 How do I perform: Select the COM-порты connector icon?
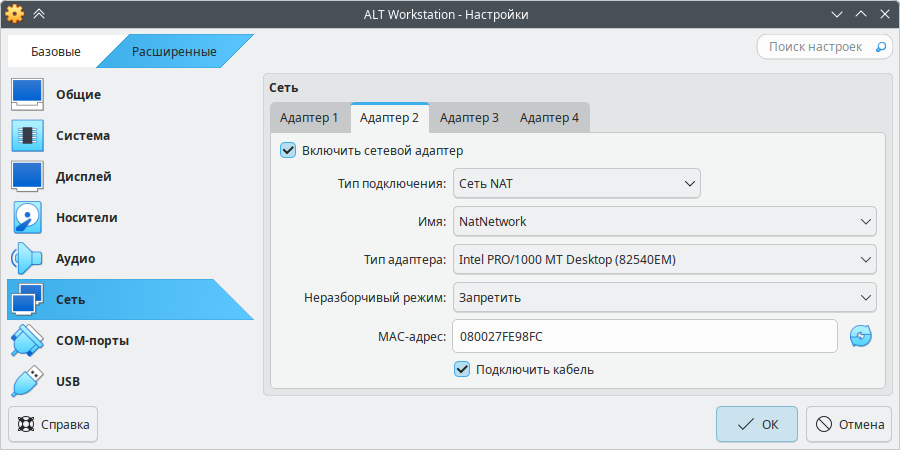pos(27,340)
